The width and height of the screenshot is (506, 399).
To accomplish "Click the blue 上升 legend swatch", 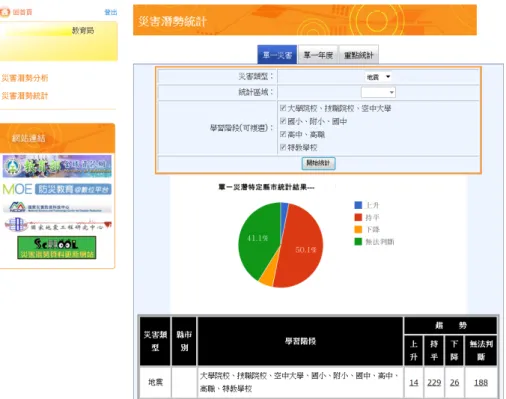I will [358, 205].
